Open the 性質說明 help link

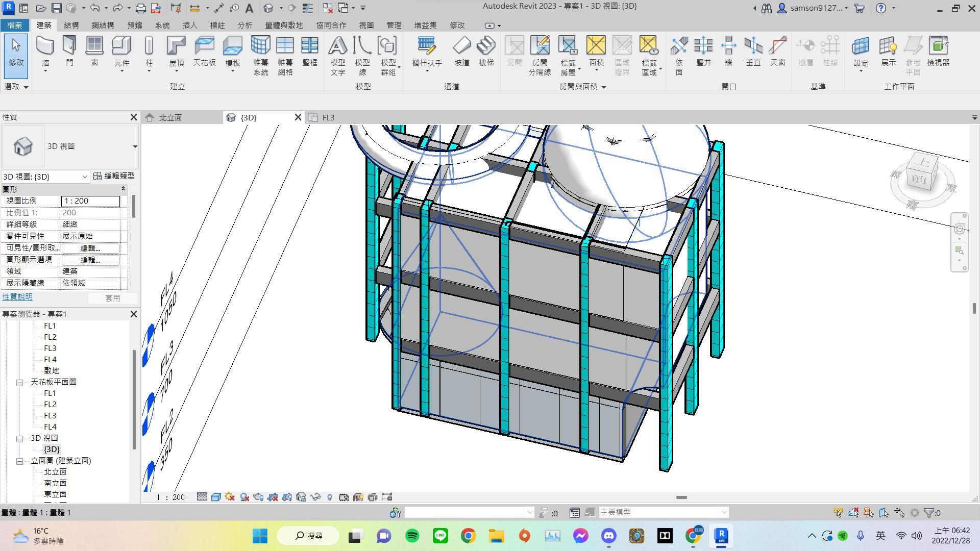17,296
